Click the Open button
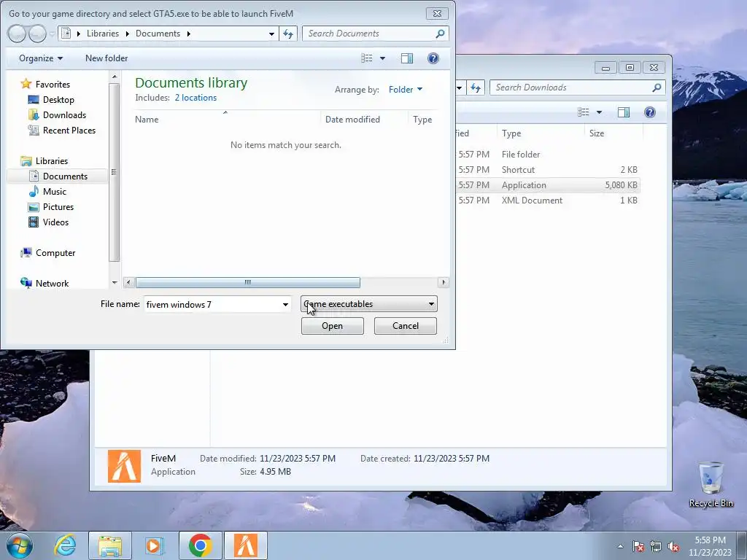The height and width of the screenshot is (560, 747). click(332, 326)
